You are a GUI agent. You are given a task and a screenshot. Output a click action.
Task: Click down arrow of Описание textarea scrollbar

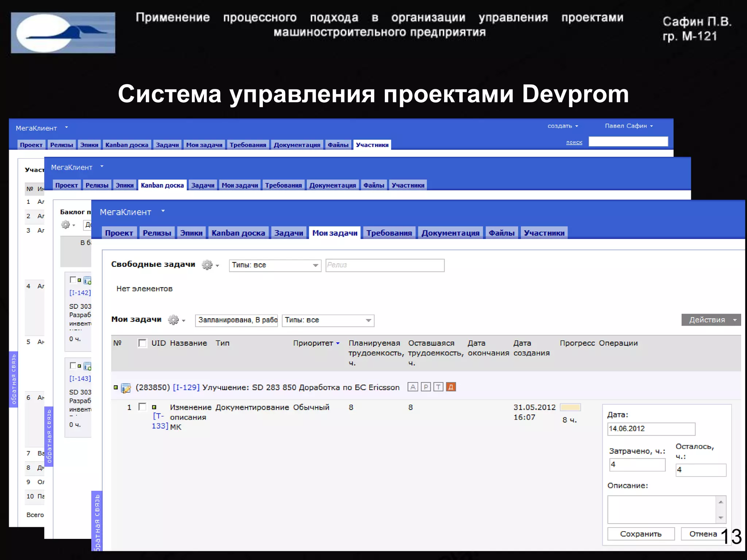pyautogui.click(x=721, y=518)
